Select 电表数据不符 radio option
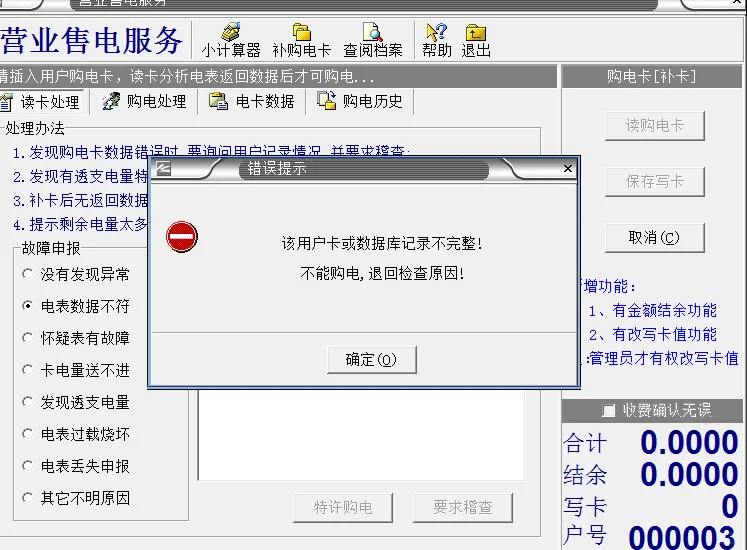 pos(28,306)
